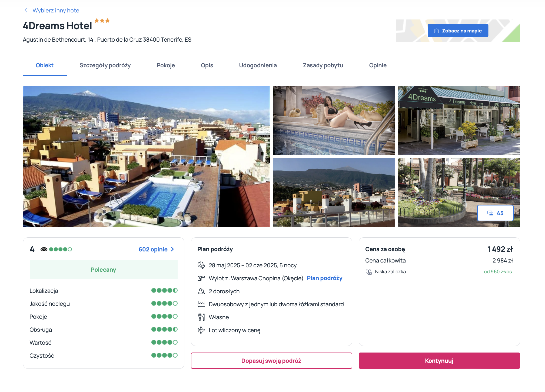
Task: Click the flight included plane icon
Action: pos(201,330)
